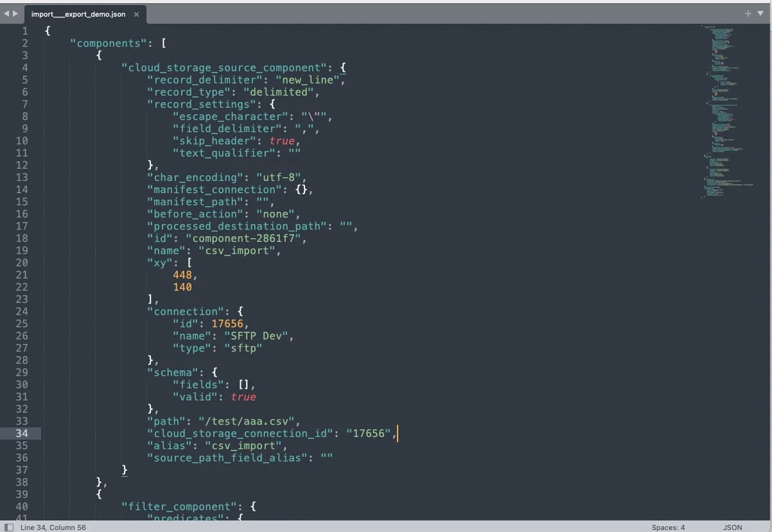Image resolution: width=772 pixels, height=532 pixels.
Task: Click the "/test/aaa.csv" path value
Action: 247,421
